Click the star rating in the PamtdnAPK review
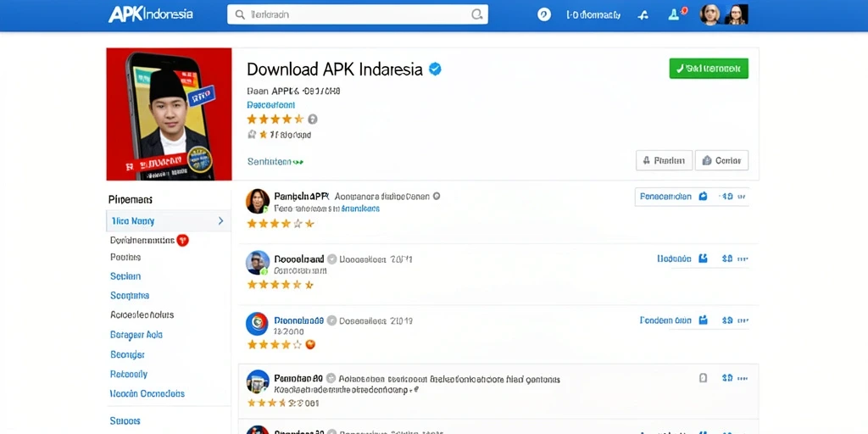Image resolution: width=868 pixels, height=434 pixels. click(x=281, y=224)
